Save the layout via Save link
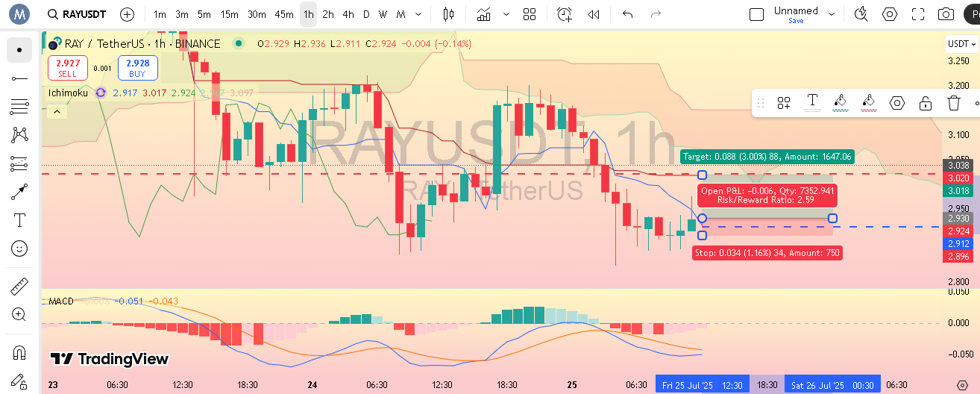 [796, 21]
